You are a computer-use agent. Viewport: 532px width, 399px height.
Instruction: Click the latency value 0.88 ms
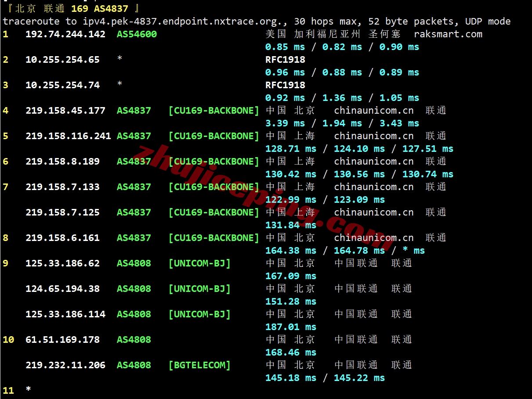(x=342, y=72)
